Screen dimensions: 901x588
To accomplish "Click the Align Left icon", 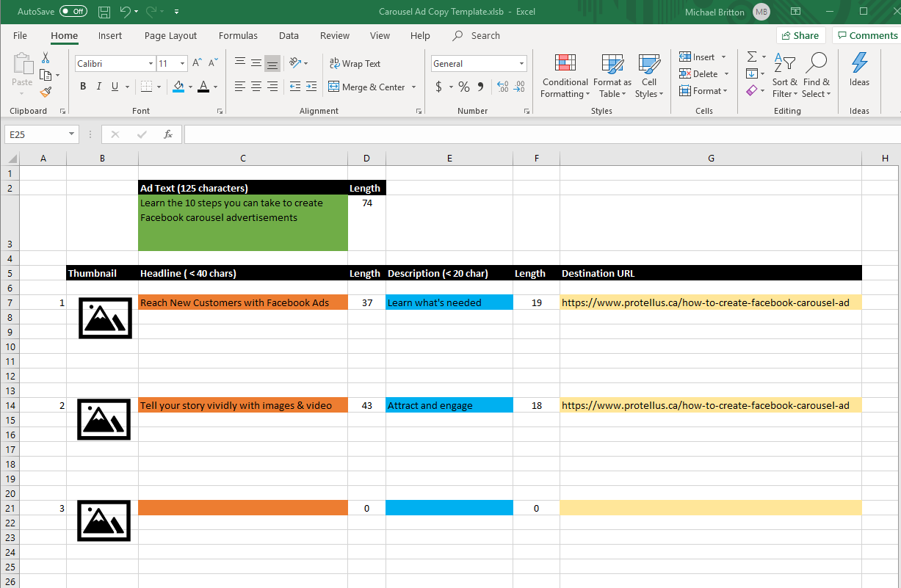I will coord(239,87).
